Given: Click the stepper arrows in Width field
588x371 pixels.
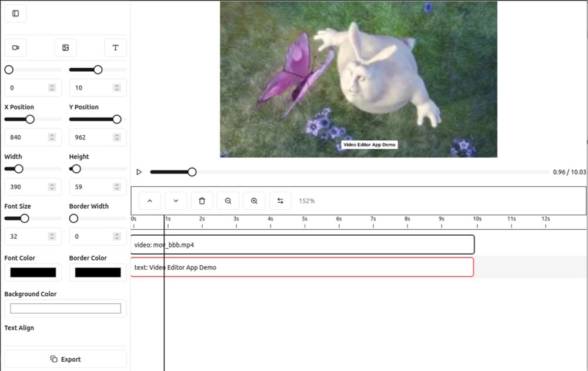Looking at the screenshot, I should tap(52, 187).
